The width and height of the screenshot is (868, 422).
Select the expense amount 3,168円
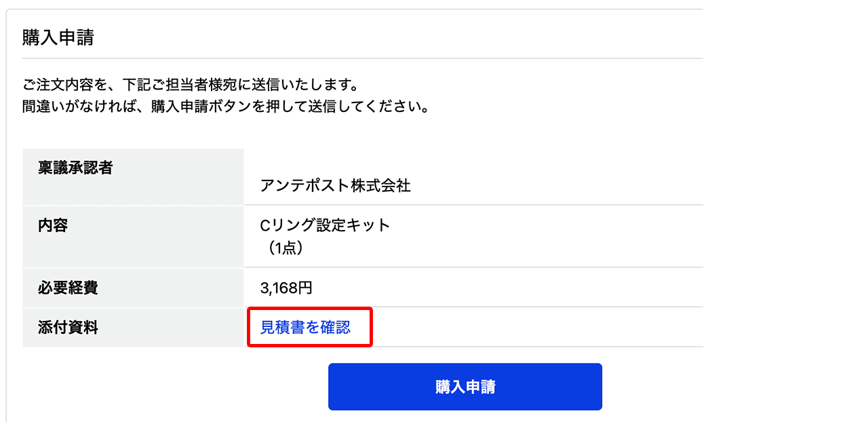click(x=285, y=287)
